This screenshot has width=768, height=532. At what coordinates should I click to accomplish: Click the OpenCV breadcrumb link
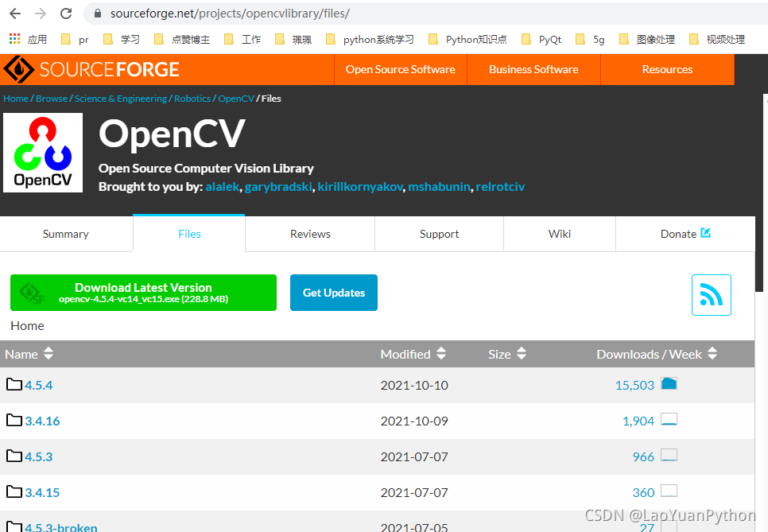point(236,99)
